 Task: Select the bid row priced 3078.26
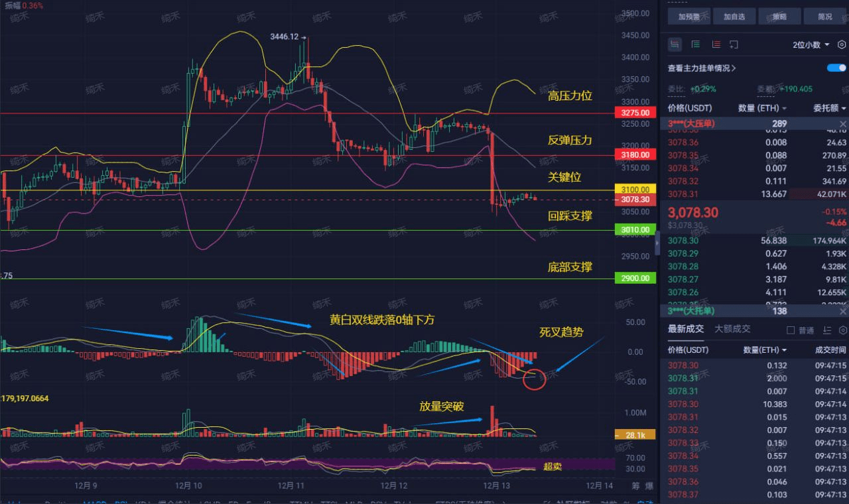pos(755,292)
